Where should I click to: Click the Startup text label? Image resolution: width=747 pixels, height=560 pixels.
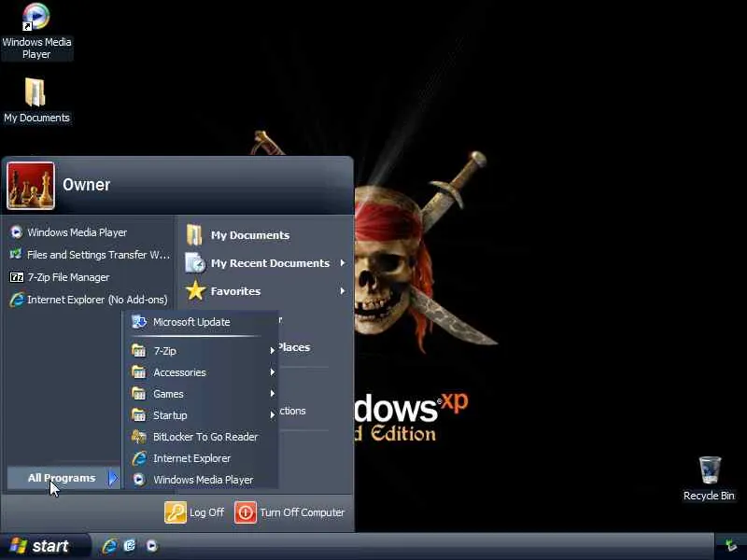click(170, 415)
